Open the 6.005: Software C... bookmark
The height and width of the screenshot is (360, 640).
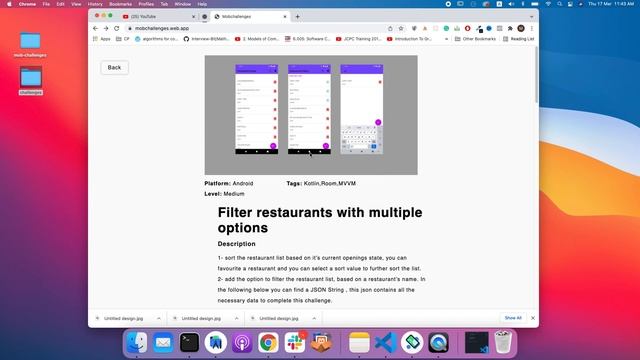pyautogui.click(x=307, y=39)
